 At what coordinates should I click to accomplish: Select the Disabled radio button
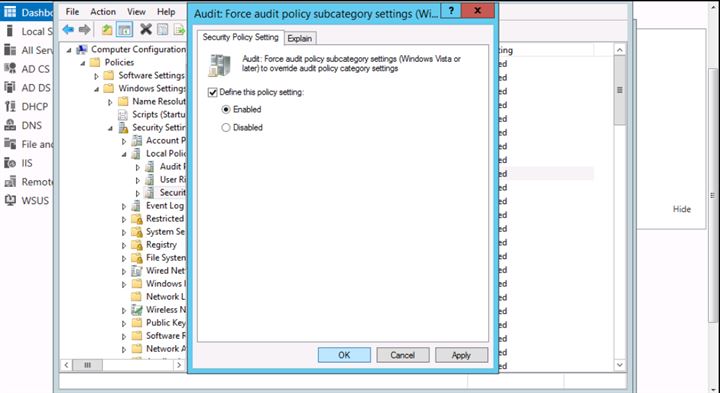coord(225,128)
